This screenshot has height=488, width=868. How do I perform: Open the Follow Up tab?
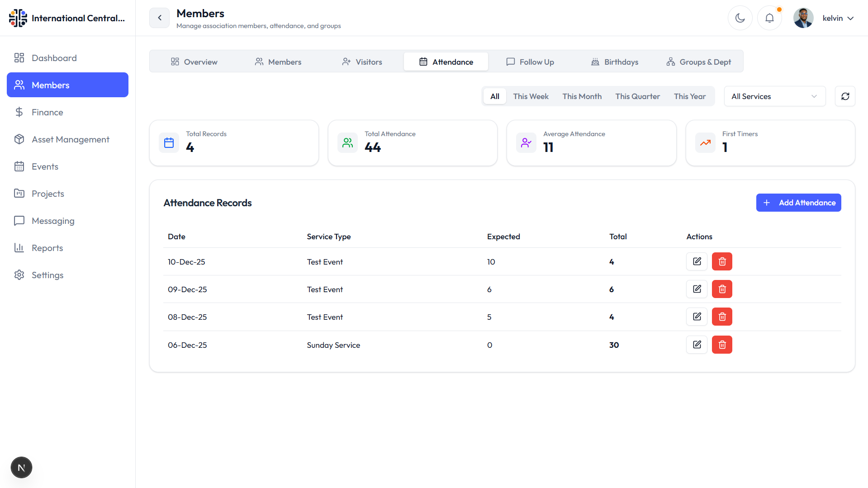coord(530,62)
